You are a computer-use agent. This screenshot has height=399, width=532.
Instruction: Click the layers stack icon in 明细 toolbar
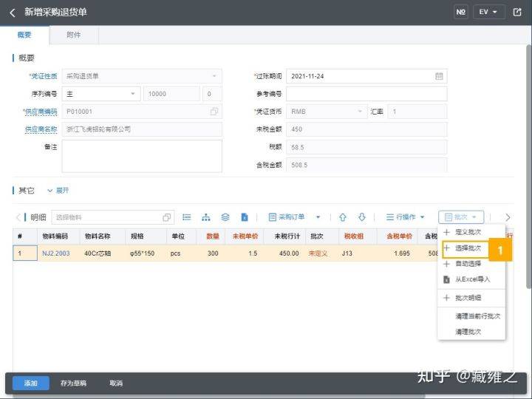(225, 217)
